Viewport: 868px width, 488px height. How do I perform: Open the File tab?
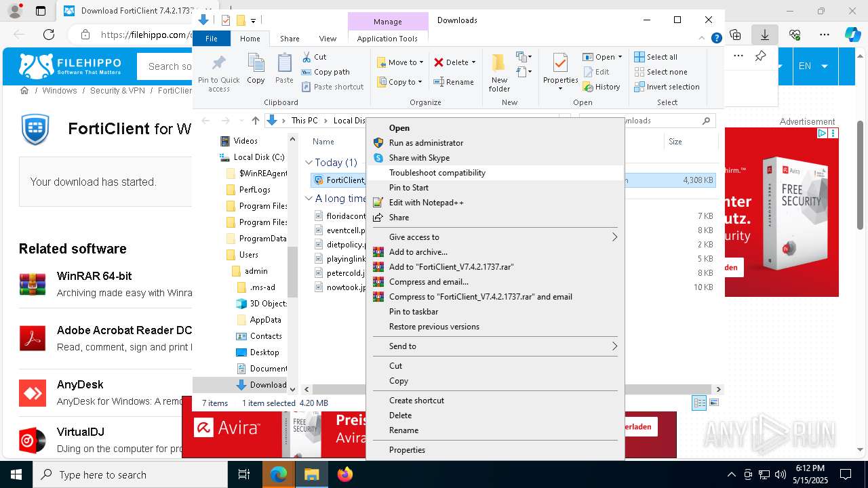[x=212, y=39]
